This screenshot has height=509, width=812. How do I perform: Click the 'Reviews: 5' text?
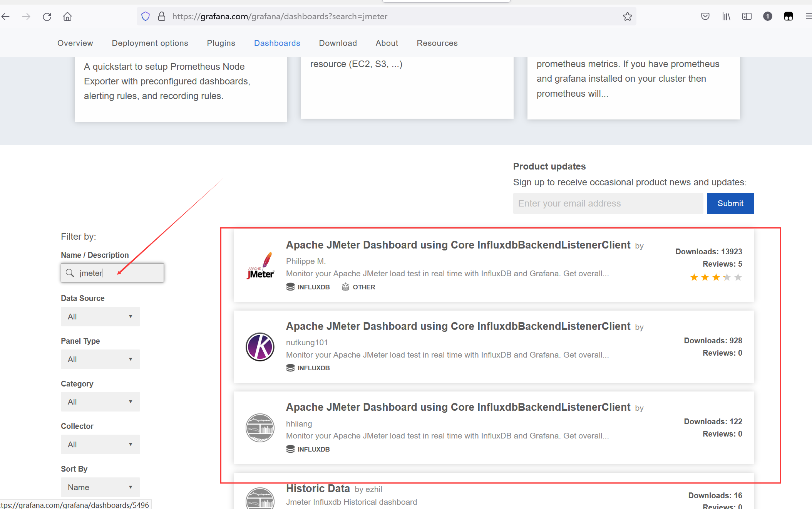(722, 264)
